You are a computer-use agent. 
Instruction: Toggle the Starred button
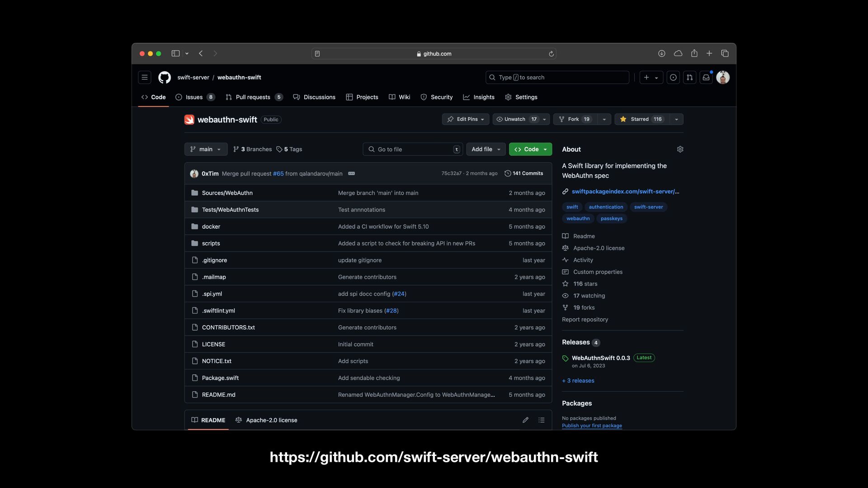click(642, 119)
